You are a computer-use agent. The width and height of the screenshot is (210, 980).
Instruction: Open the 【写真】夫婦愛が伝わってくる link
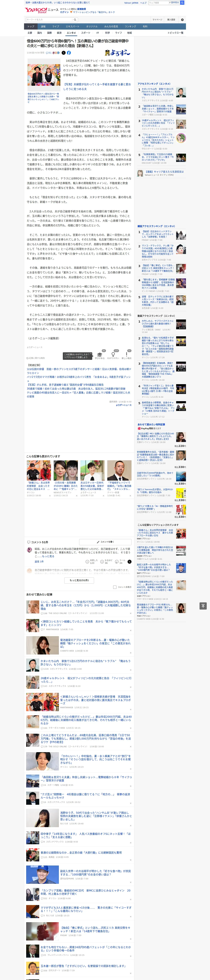[x=97, y=87]
